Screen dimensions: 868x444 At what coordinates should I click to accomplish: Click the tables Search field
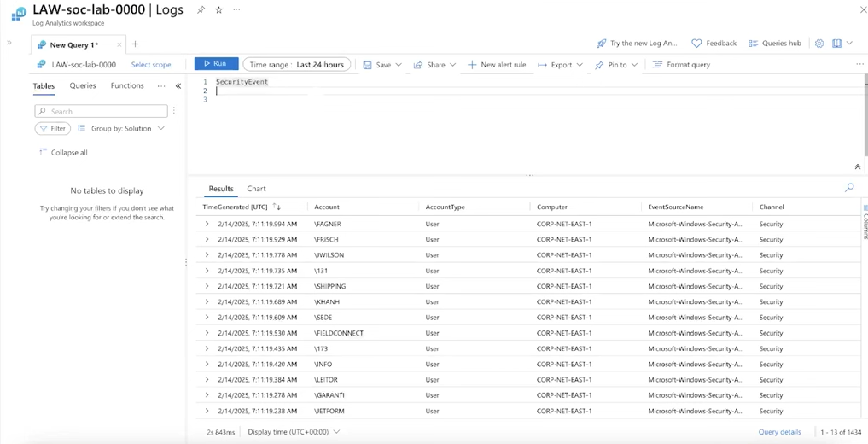tap(102, 111)
